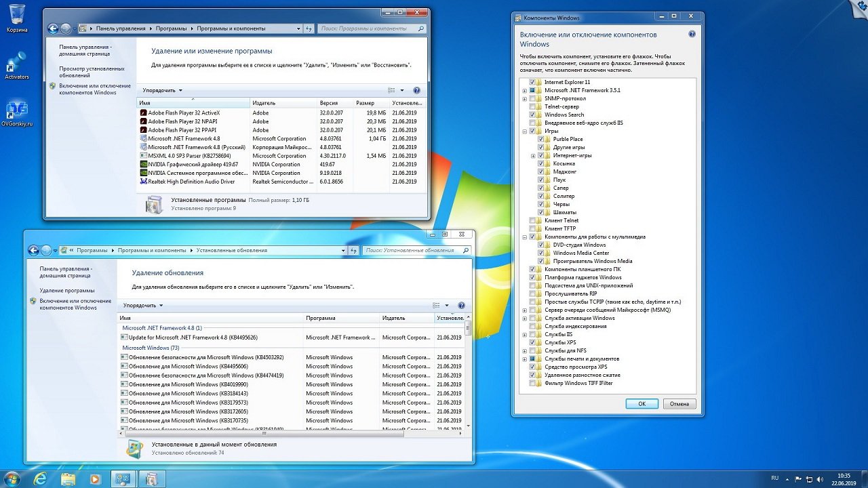Click the OK button in components dialog

click(x=642, y=404)
